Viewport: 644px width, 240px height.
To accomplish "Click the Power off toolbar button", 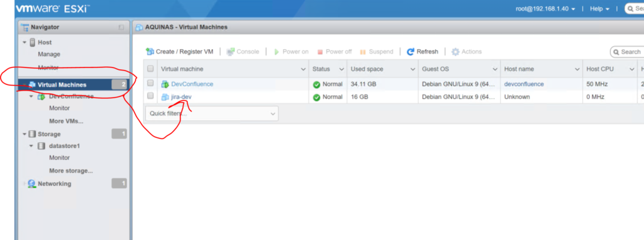I will [x=335, y=52].
